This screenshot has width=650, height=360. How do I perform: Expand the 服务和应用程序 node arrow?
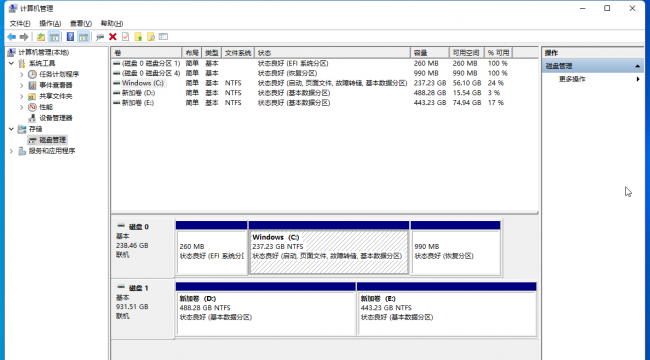tap(11, 151)
